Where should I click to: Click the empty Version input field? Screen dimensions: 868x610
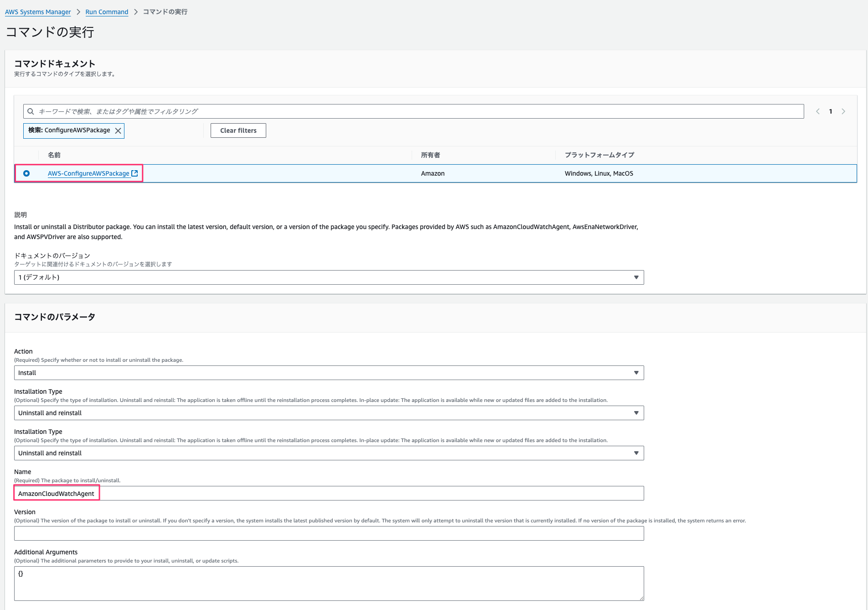329,533
